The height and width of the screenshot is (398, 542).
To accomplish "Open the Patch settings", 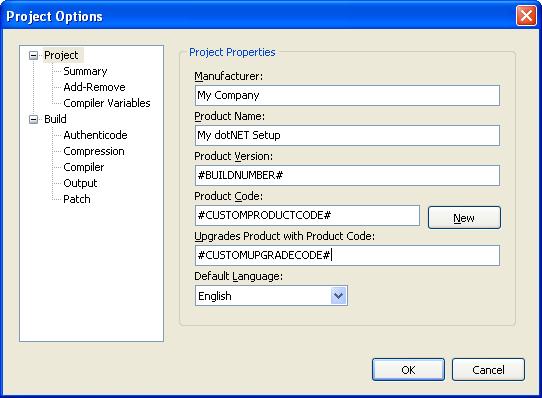I will coord(77,199).
